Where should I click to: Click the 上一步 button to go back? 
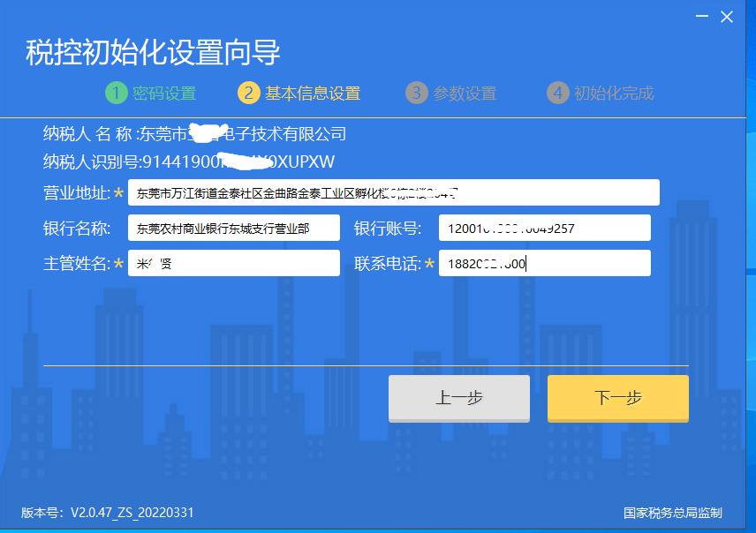click(x=458, y=398)
